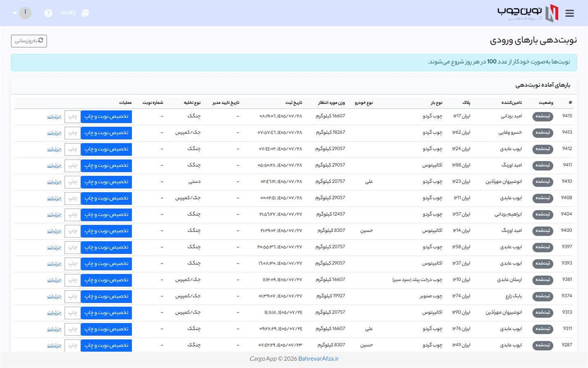
Task: Open the راهنما guide book link
Action: click(x=75, y=13)
